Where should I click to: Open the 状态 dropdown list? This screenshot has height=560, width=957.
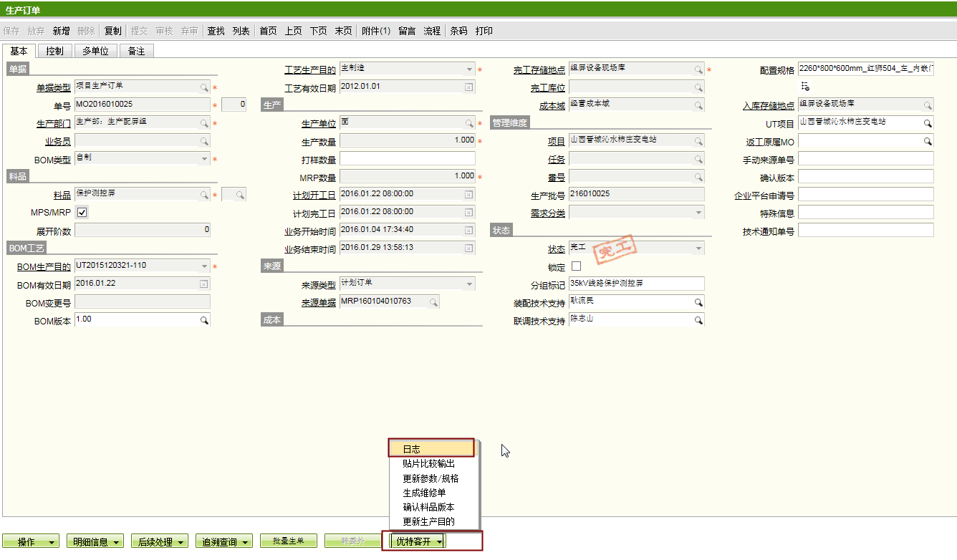(698, 249)
